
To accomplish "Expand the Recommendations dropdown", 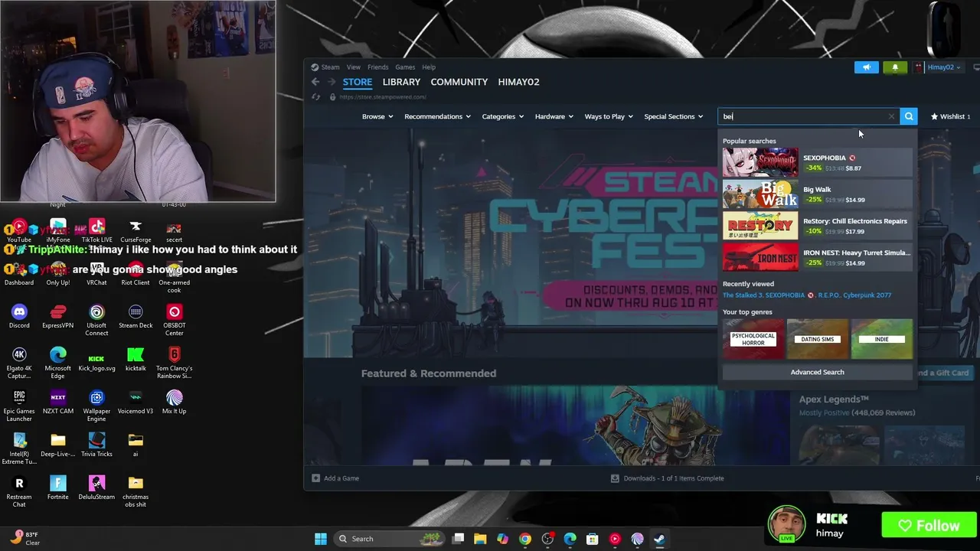I will [437, 116].
